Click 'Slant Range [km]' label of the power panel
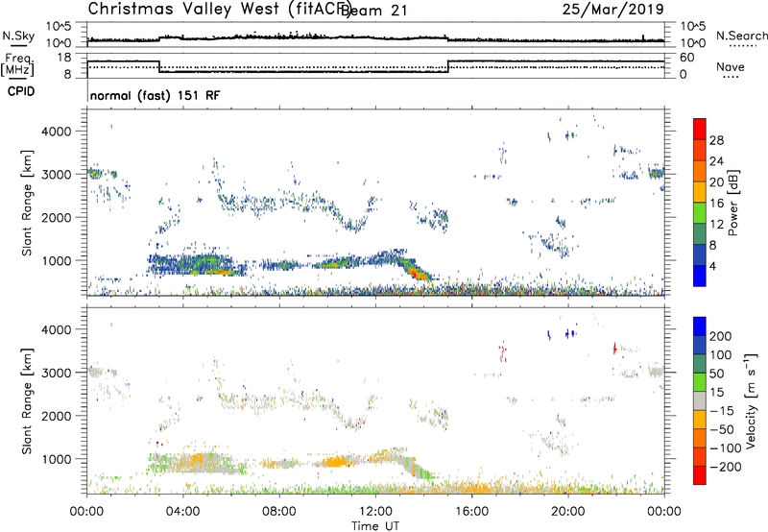768x532 pixels. coord(27,203)
